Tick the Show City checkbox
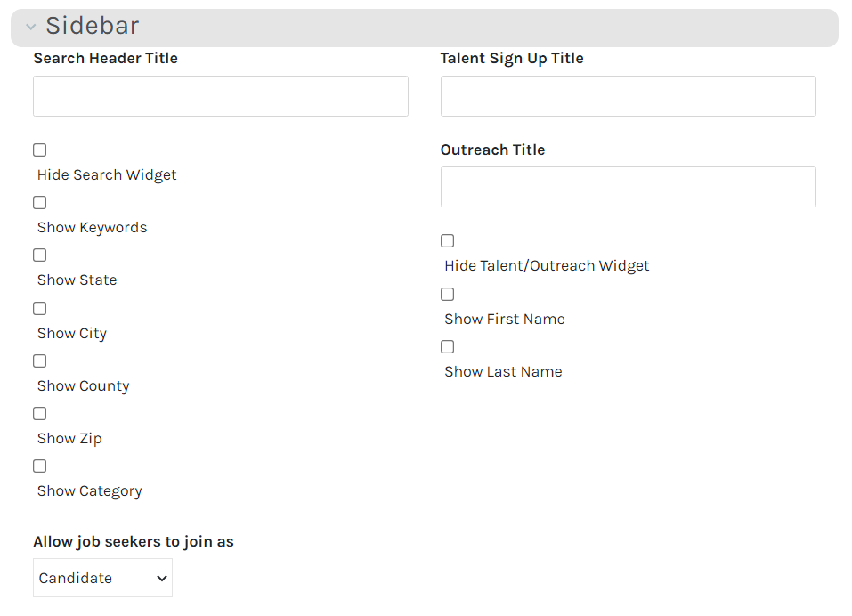 click(x=40, y=309)
